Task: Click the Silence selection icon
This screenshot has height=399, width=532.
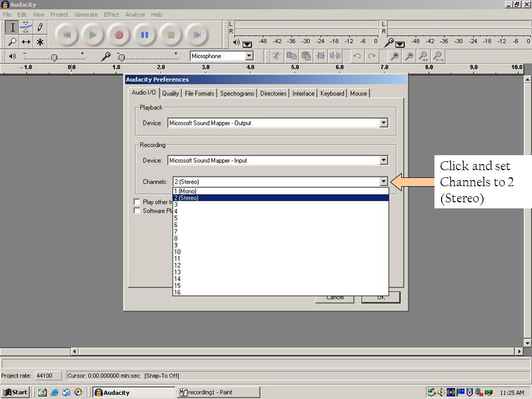Action: [x=335, y=56]
